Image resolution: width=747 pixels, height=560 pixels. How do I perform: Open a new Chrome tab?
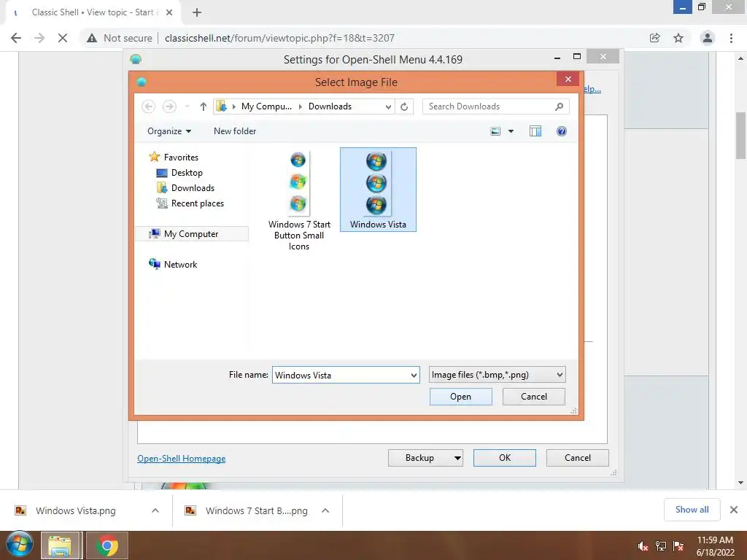(197, 12)
